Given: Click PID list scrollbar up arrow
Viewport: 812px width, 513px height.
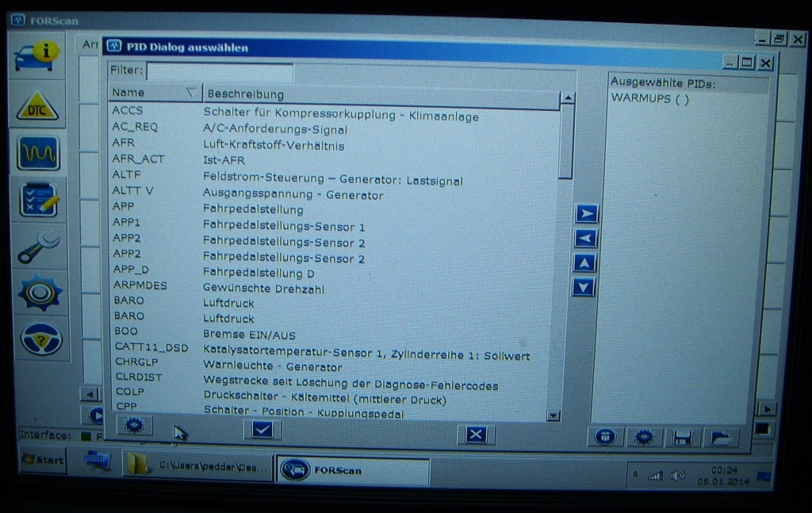Looking at the screenshot, I should [568, 98].
